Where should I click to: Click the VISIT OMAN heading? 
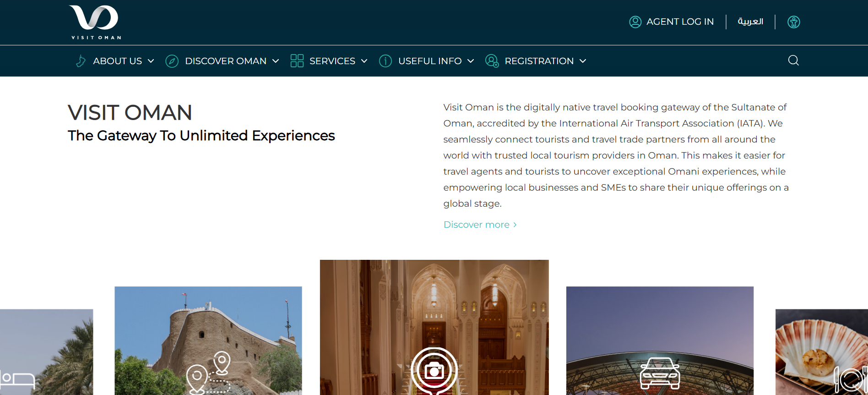point(130,113)
